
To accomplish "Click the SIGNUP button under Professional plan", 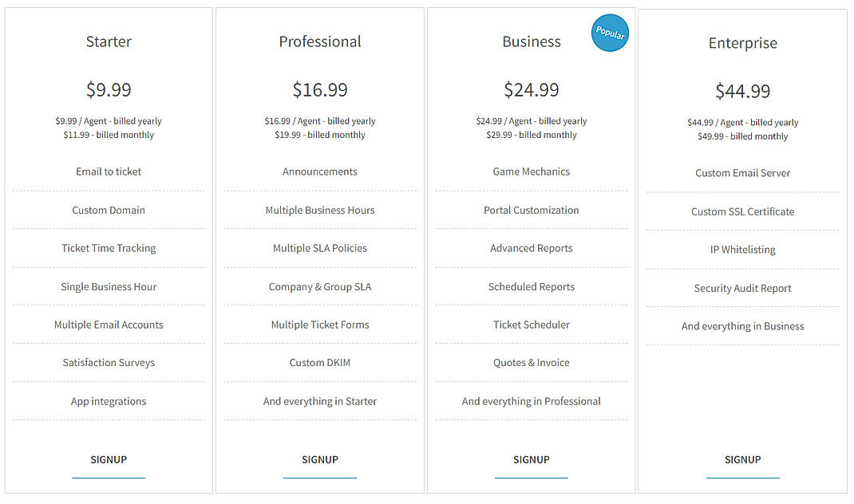I will point(320,459).
